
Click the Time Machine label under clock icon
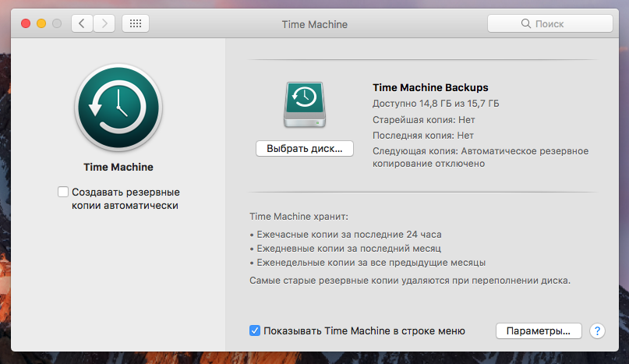click(x=118, y=167)
